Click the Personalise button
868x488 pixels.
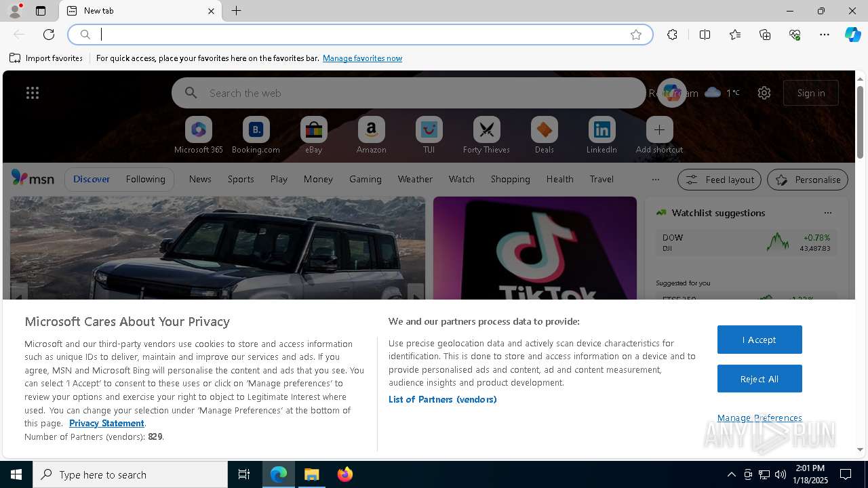(x=808, y=180)
